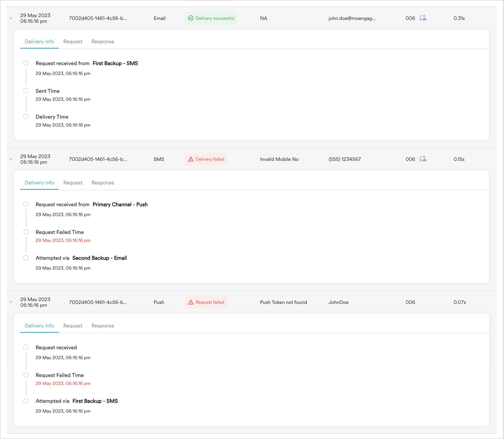Click circle beside Request received from Primary Channel - Push
This screenshot has width=504, height=439.
click(26, 204)
